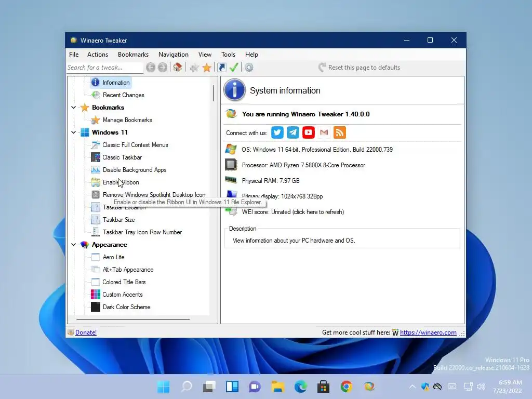Viewport: 532px width, 399px height.
Task: Open the Telegram connect icon
Action: pos(293,132)
